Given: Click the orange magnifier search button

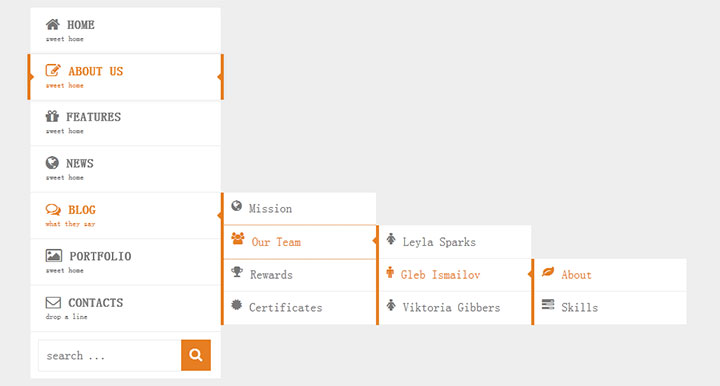Looking at the screenshot, I should (196, 355).
